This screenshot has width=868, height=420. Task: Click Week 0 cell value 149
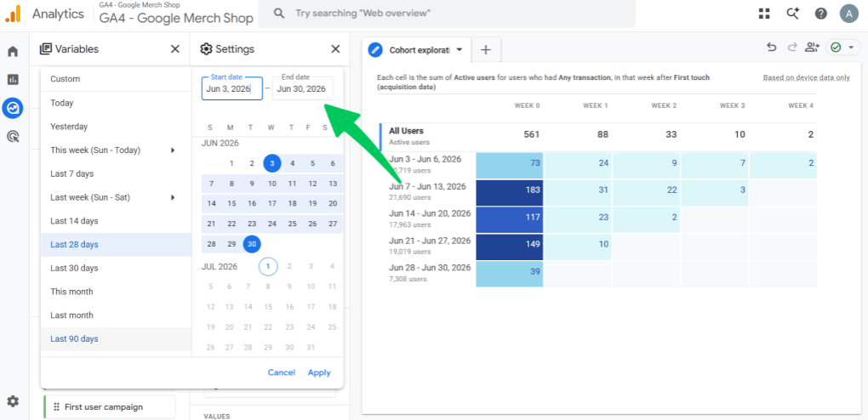tap(509, 247)
